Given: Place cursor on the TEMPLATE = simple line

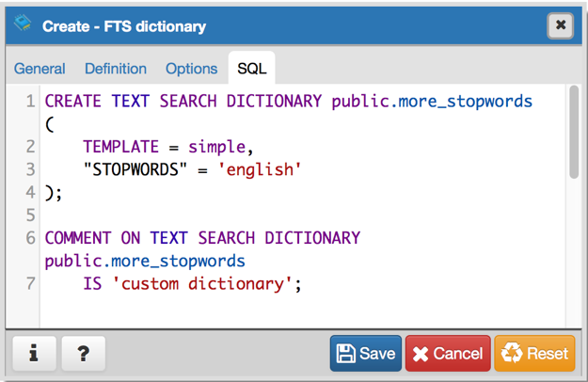Looking at the screenshot, I should (168, 147).
